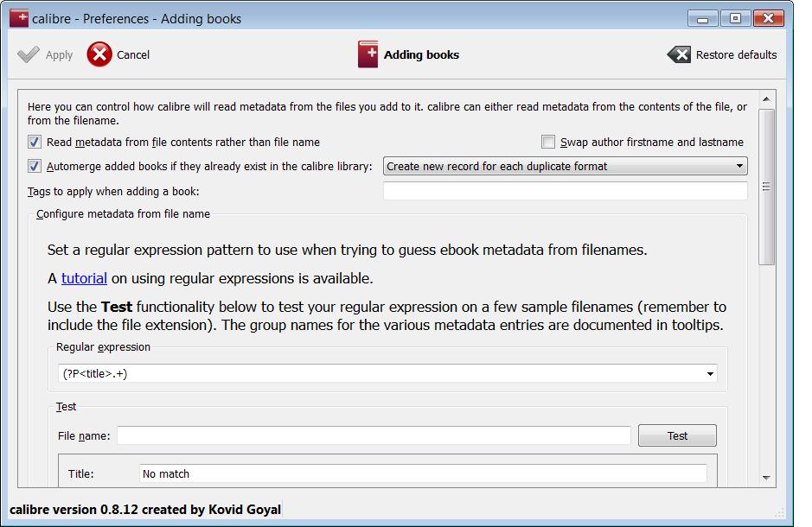Click the window resize grip
The width and height of the screenshot is (812, 527).
[779, 512]
